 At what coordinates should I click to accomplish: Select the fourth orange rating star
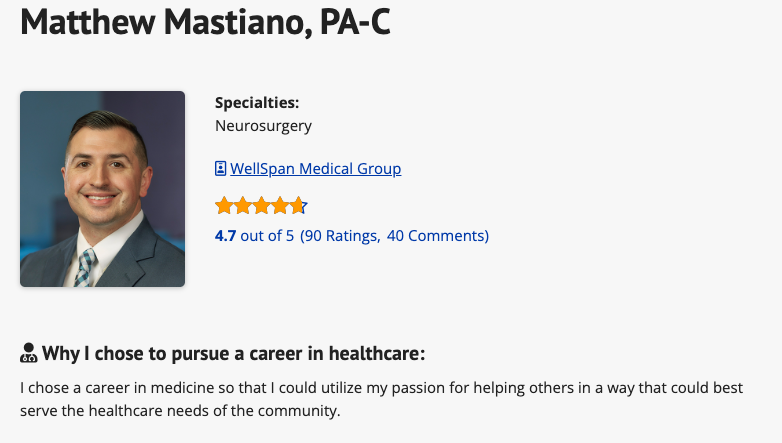click(x=280, y=206)
